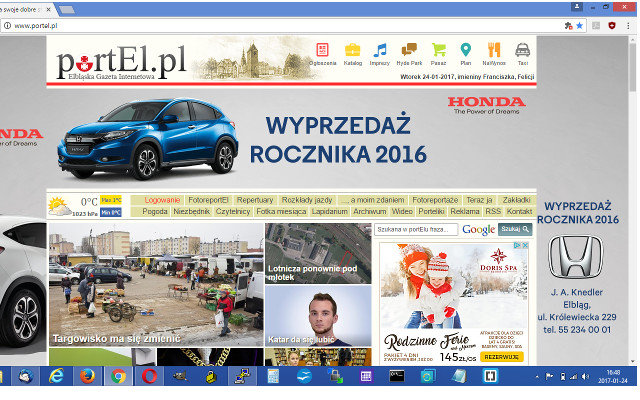
Task: Close the current browser tab
Action: 48,9
